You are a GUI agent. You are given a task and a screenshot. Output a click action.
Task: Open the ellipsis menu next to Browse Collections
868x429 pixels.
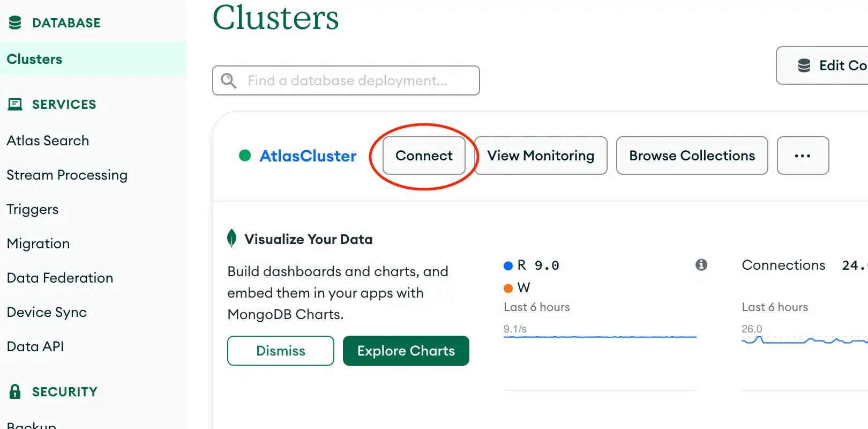point(803,156)
